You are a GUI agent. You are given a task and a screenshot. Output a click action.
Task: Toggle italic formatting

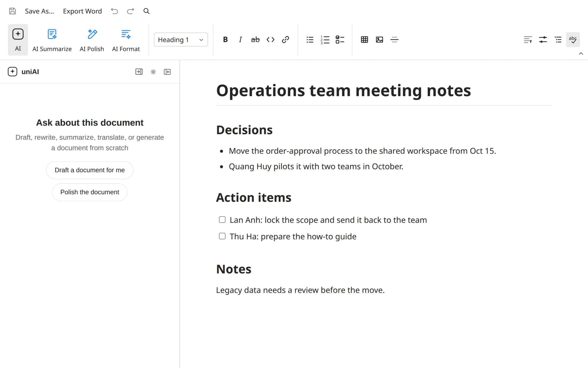tap(240, 39)
